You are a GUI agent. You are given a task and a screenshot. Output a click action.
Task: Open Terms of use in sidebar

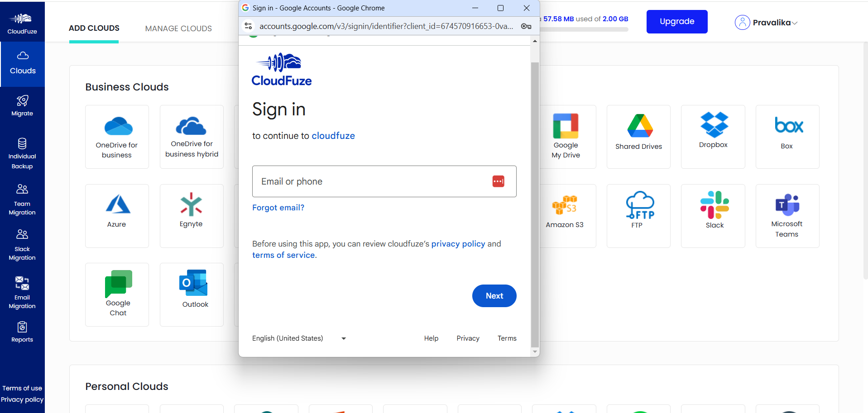pyautogui.click(x=22, y=388)
